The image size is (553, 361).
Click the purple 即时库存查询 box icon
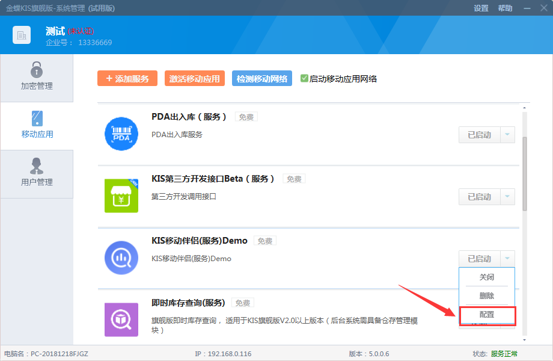click(x=121, y=320)
